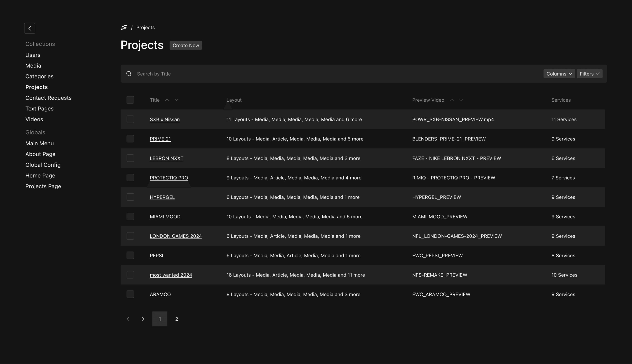Click FAZE - NIKE LEBRON NXXT - PREVIEW cell

456,159
